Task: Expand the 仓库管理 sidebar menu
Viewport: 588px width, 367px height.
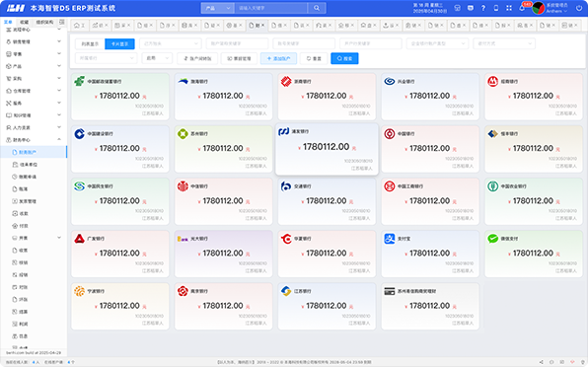Action: point(34,91)
